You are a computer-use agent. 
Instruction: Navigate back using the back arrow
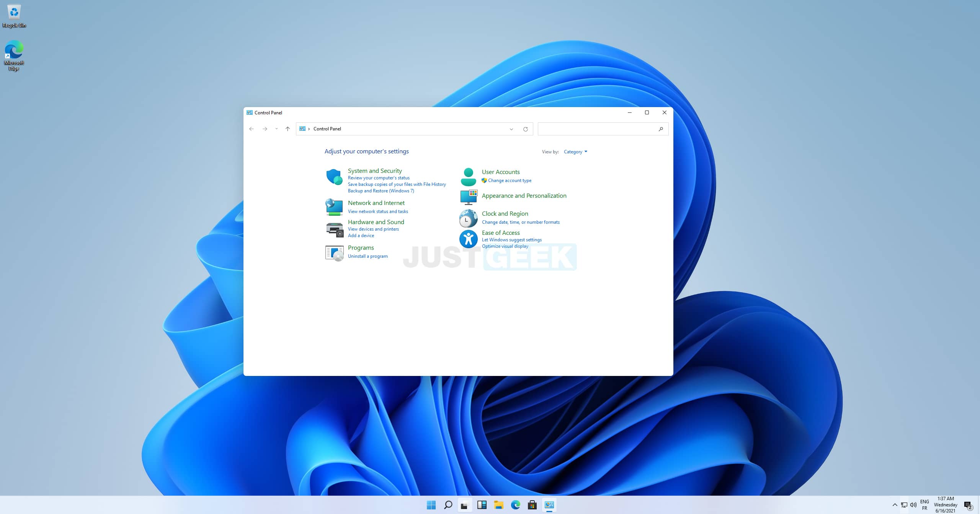click(x=252, y=129)
